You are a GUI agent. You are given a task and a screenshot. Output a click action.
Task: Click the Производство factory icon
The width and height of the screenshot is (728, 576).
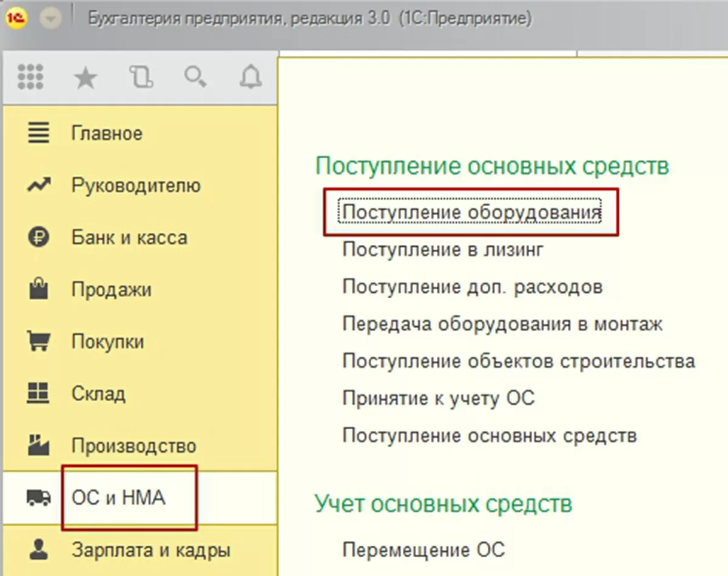pyautogui.click(x=38, y=446)
